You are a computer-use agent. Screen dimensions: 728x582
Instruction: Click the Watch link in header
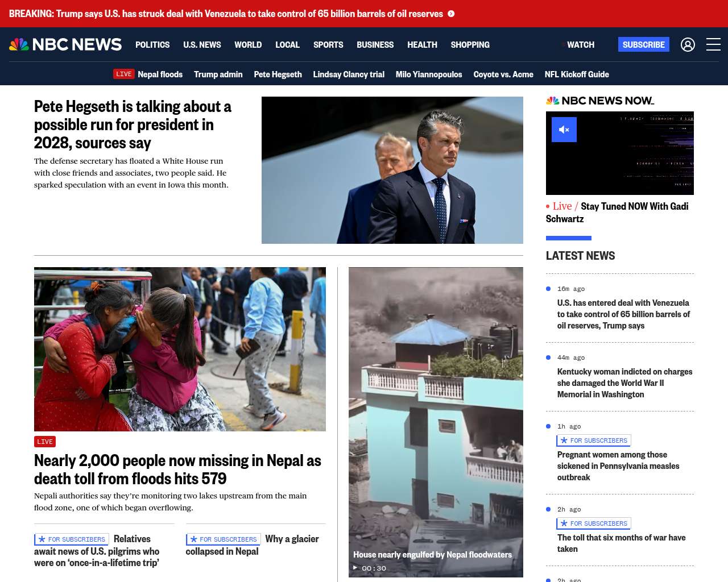(580, 44)
